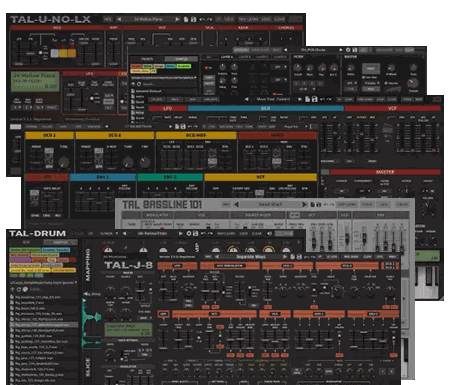Go to next preset after Moon Trail
This screenshot has width=450, height=385.
coord(300,99)
